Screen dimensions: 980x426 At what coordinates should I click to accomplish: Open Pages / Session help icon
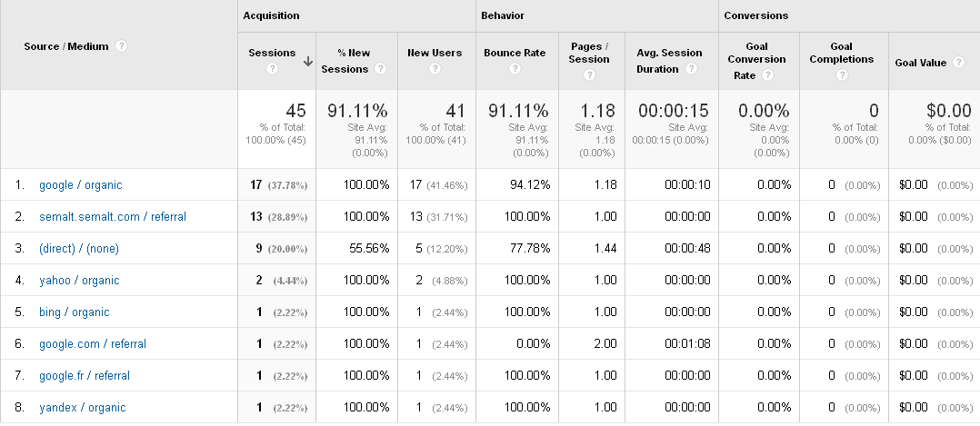tap(589, 75)
